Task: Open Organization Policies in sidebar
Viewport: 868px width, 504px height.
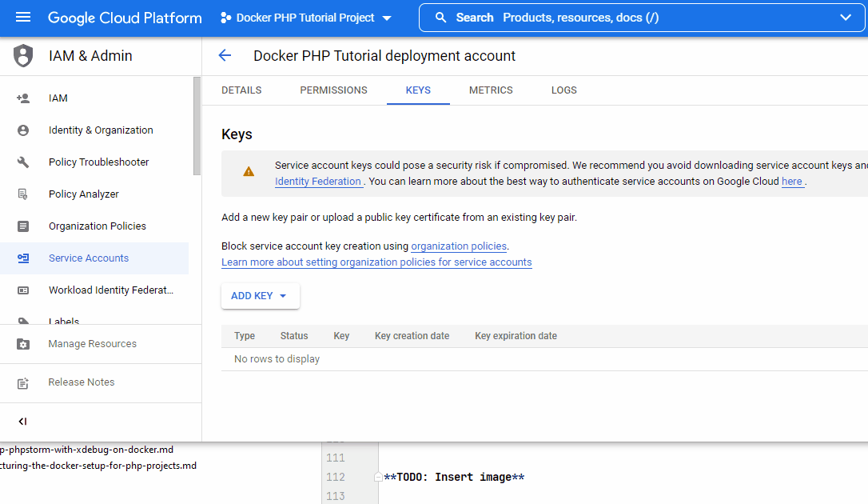Action: coord(98,226)
